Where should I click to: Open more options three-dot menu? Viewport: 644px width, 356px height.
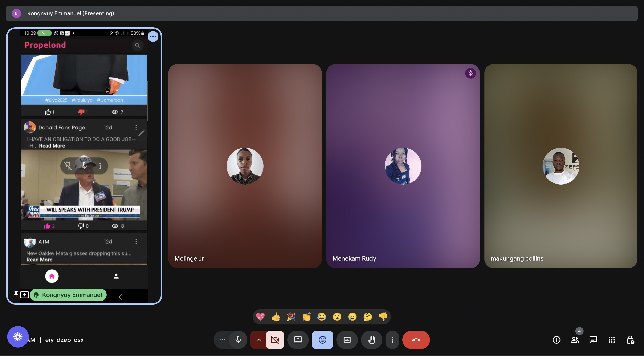(392, 340)
